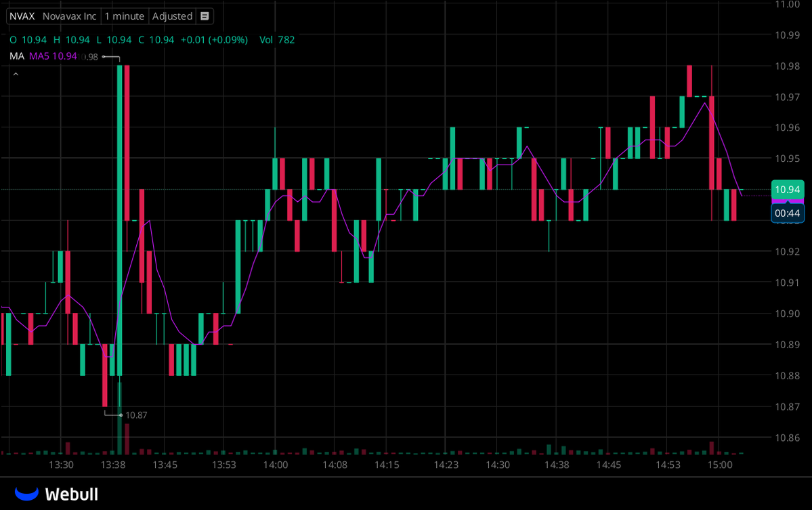
Task: Click the MA indicator label
Action: pyautogui.click(x=16, y=56)
